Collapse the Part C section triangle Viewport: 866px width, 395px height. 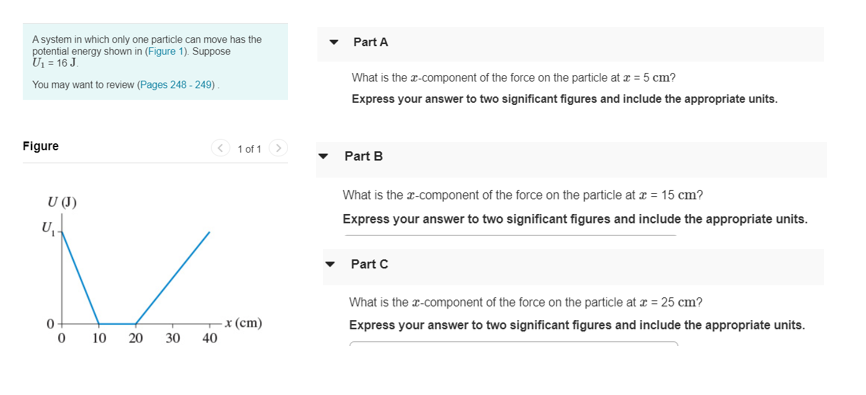[x=330, y=264]
